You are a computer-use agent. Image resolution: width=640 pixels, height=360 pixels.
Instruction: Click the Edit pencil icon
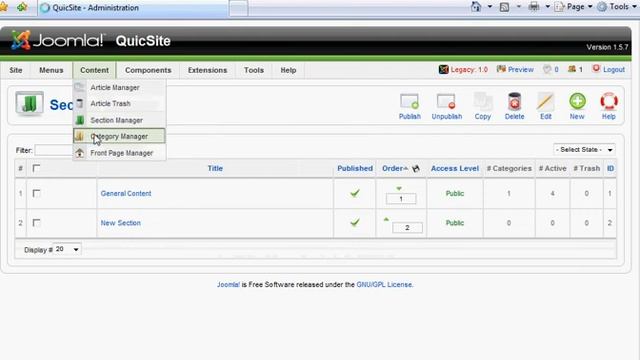[546, 102]
